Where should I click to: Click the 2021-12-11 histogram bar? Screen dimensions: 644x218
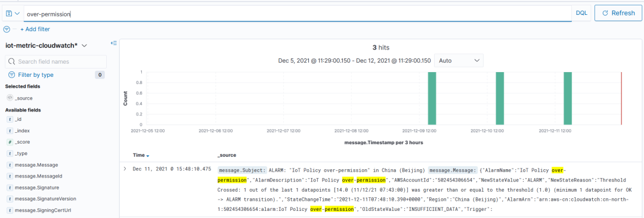click(568, 98)
